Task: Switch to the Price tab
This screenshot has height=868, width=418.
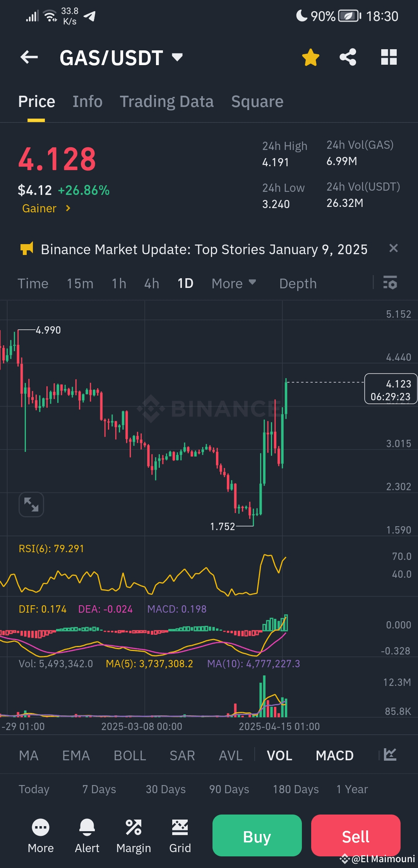Action: coord(37,102)
